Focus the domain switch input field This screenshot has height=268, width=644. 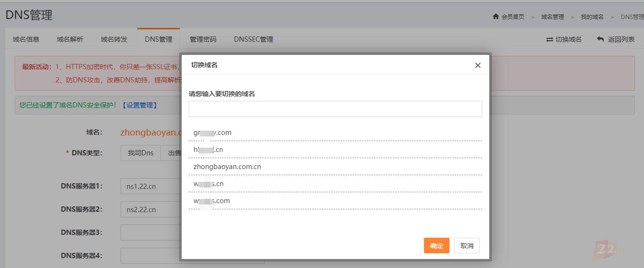335,109
